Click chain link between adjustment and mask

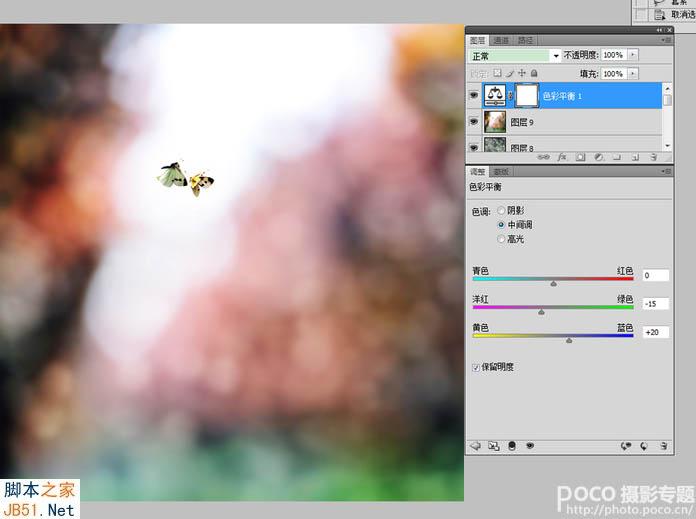pyautogui.click(x=510, y=95)
